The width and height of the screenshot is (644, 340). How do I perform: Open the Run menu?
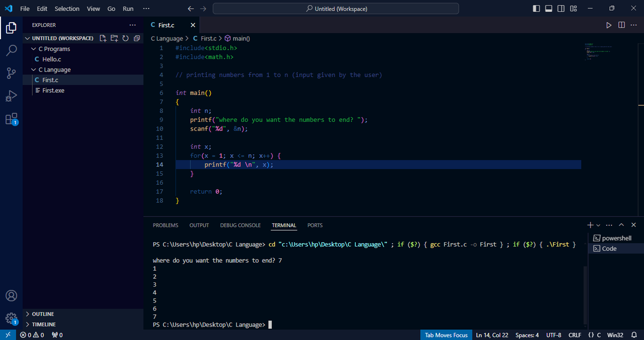(128, 9)
